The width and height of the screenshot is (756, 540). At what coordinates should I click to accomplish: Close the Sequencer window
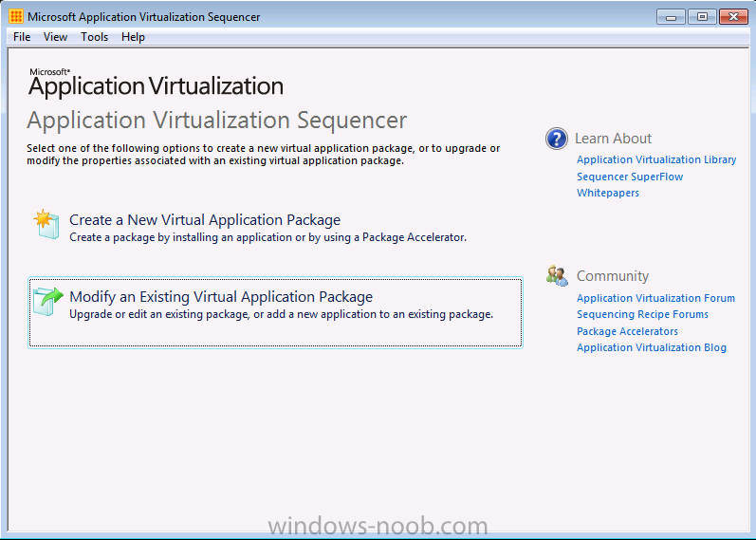[x=733, y=17]
